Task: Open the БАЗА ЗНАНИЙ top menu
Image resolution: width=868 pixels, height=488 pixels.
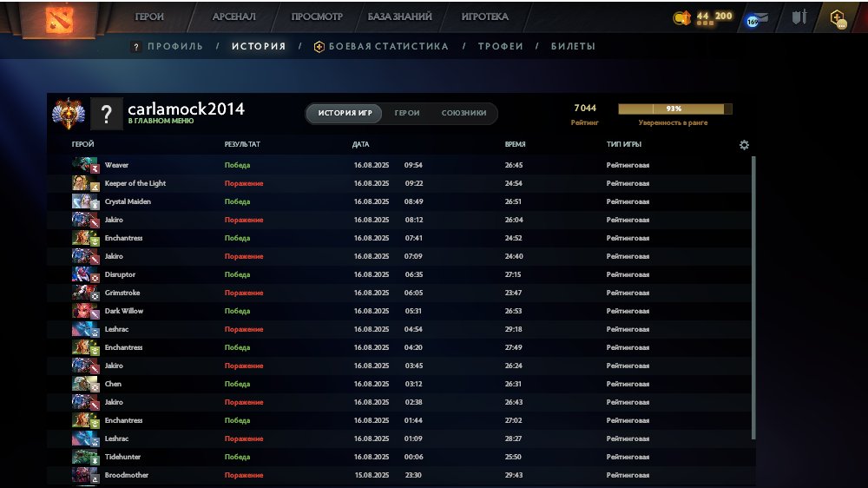Action: (x=399, y=16)
